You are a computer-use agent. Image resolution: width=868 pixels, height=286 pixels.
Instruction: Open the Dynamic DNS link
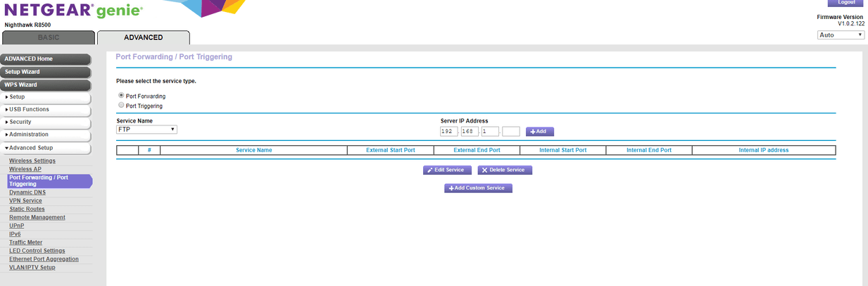pos(27,192)
